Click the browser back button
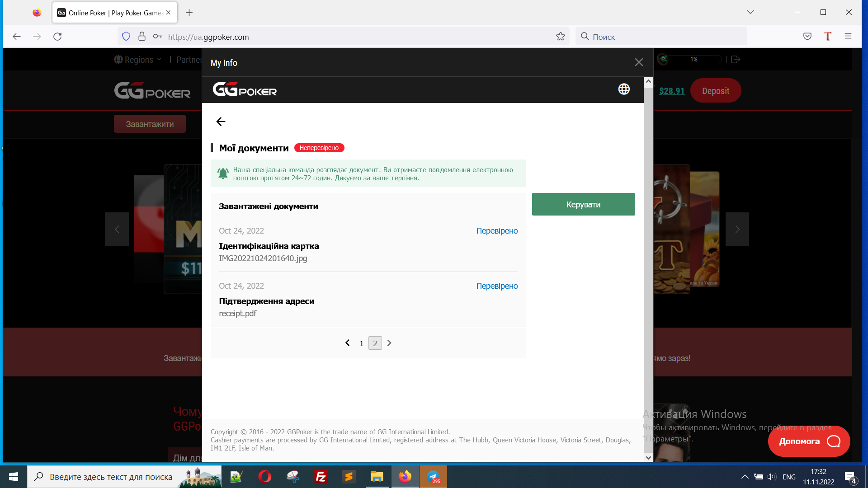Viewport: 868px width, 488px height. [17, 37]
